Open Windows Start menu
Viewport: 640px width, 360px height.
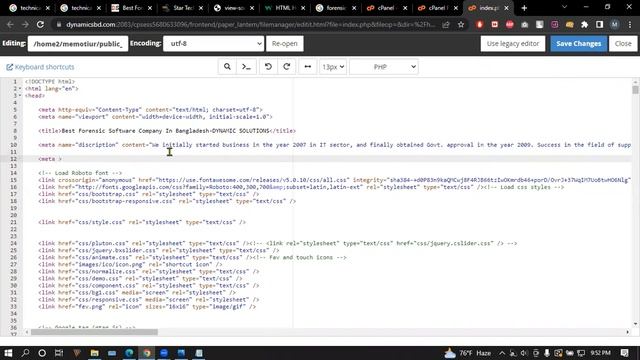[8, 353]
